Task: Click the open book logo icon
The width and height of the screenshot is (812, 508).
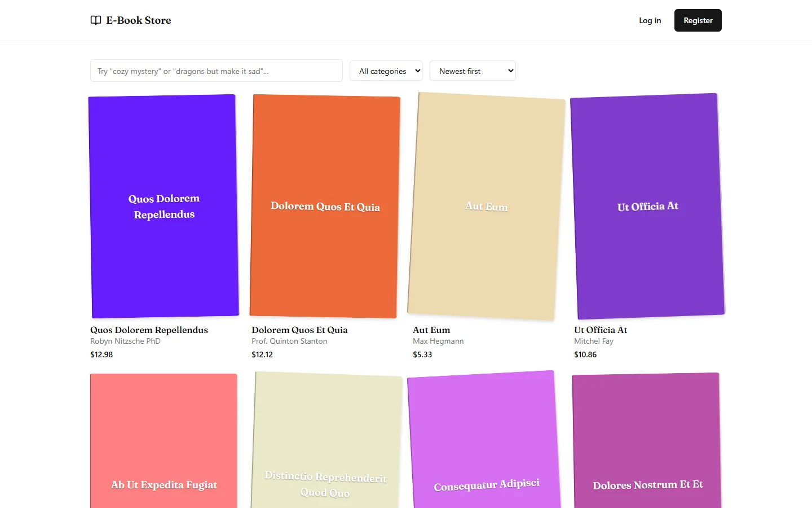Action: pos(96,20)
